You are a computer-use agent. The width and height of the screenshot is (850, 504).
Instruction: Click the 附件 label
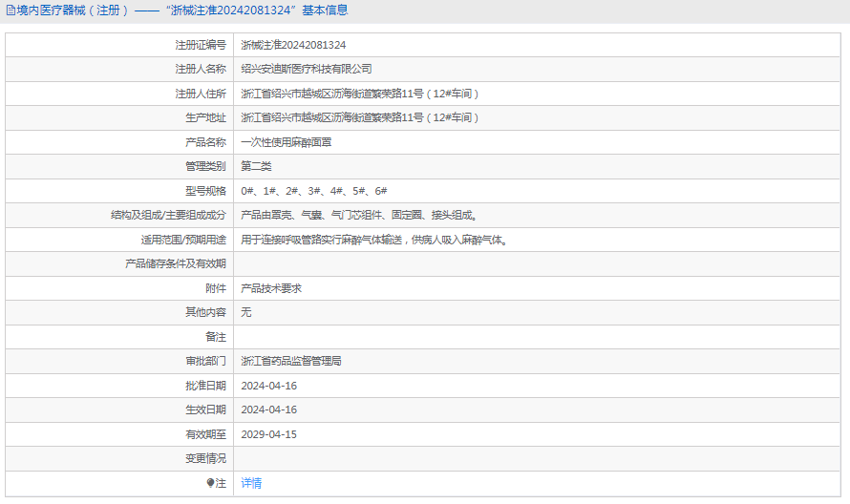pyautogui.click(x=216, y=288)
